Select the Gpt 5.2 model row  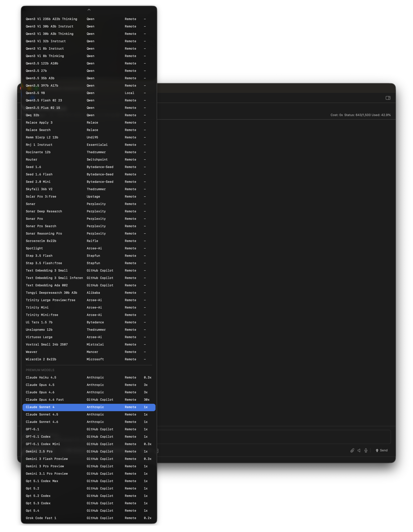click(89, 488)
